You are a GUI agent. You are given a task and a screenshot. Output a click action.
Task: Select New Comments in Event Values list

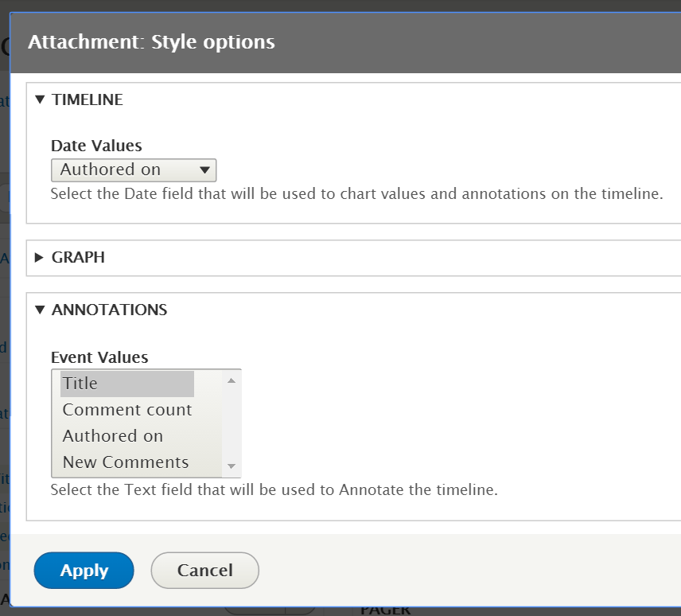point(127,462)
